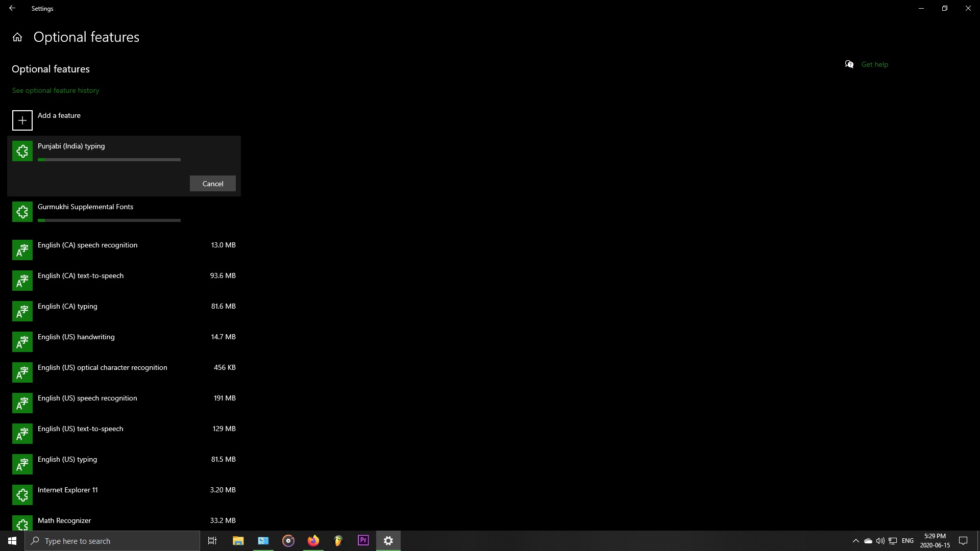Open See optional feature history
This screenshot has width=980, height=551.
click(55, 90)
